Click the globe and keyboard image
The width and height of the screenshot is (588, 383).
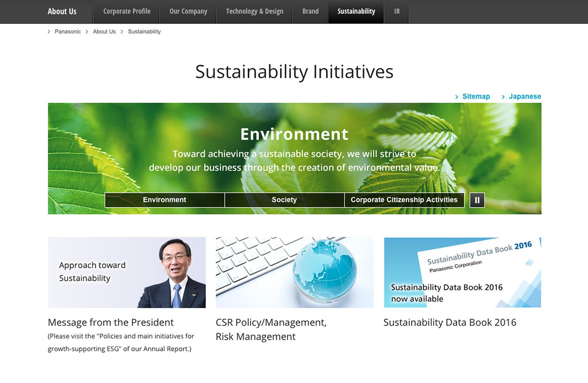click(x=294, y=272)
